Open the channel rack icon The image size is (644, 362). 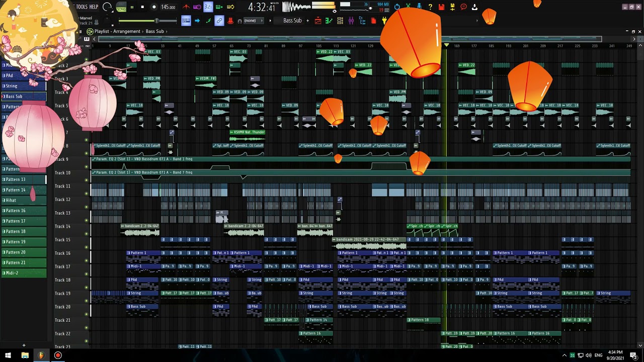[340, 21]
